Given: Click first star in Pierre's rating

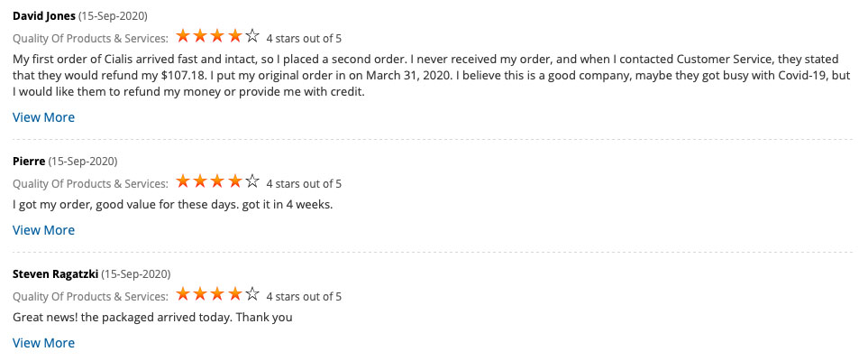Looking at the screenshot, I should 183,181.
